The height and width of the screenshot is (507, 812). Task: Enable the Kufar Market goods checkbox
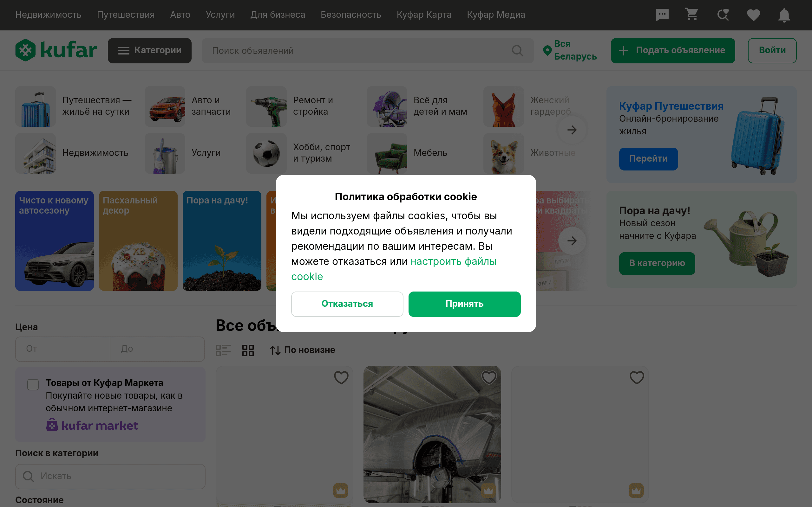[33, 384]
